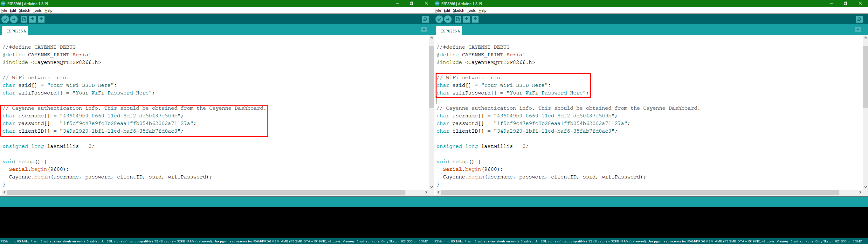Select ESP8266 tab in right window
The width and height of the screenshot is (868, 244).
pyautogui.click(x=450, y=31)
